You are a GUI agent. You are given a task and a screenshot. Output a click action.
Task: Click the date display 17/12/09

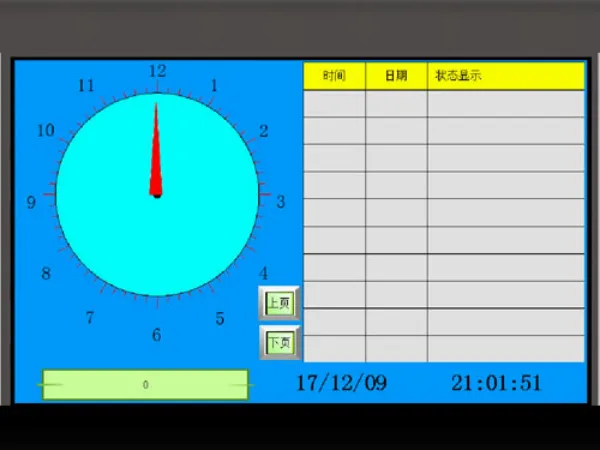click(341, 383)
